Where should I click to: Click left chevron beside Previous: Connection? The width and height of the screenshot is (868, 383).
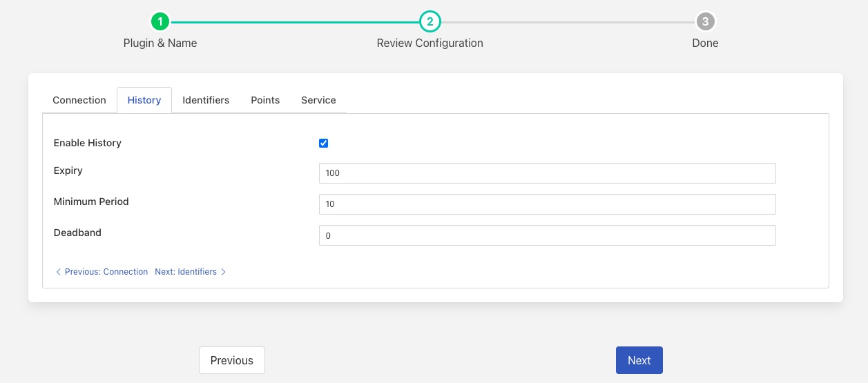(58, 272)
